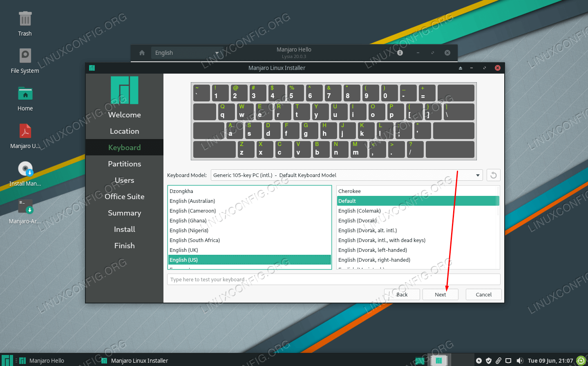This screenshot has height=366, width=588.
Task: Click the security shield tray icon
Action: 489,361
